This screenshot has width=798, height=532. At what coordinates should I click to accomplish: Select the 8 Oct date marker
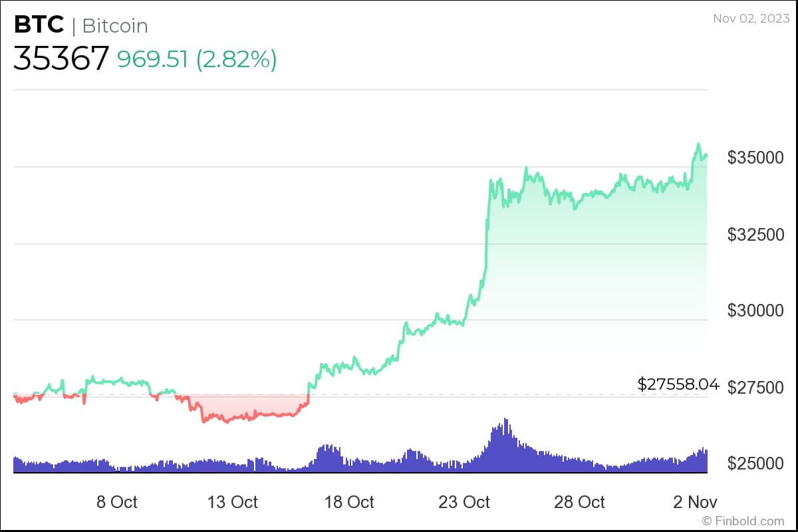coord(117,501)
